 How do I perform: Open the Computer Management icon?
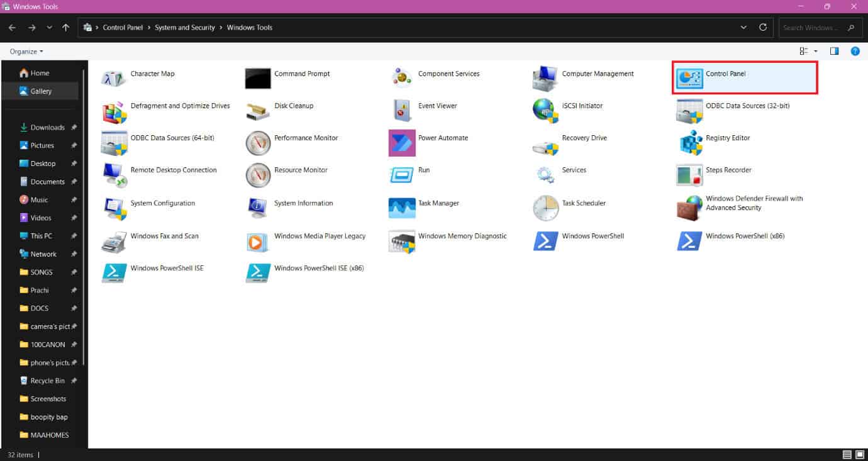click(x=545, y=78)
